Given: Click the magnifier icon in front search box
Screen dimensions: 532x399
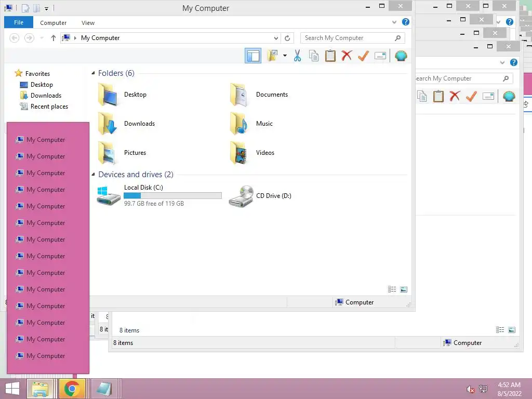Looking at the screenshot, I should click(x=397, y=38).
